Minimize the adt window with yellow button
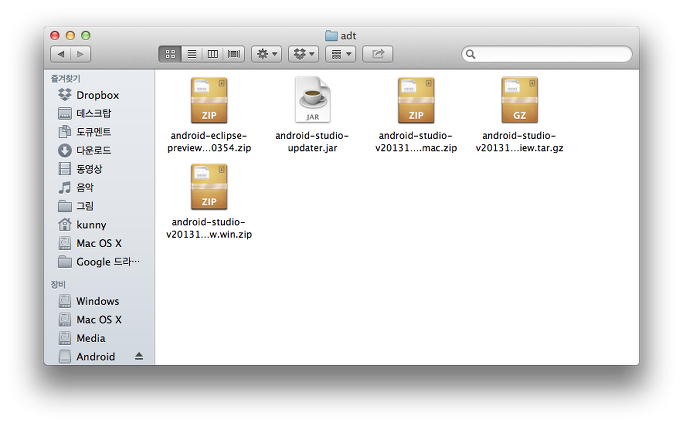 [x=70, y=35]
